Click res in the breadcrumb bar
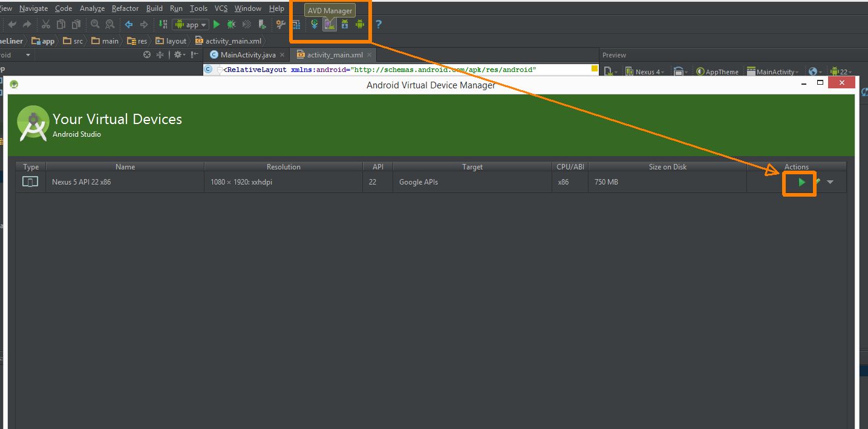868x429 pixels. [137, 41]
